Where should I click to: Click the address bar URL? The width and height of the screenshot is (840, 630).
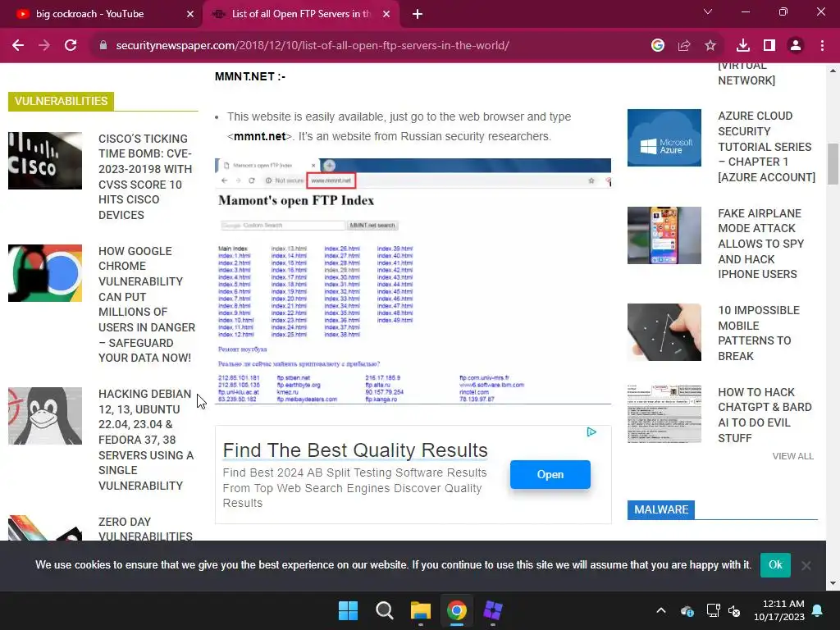point(313,46)
